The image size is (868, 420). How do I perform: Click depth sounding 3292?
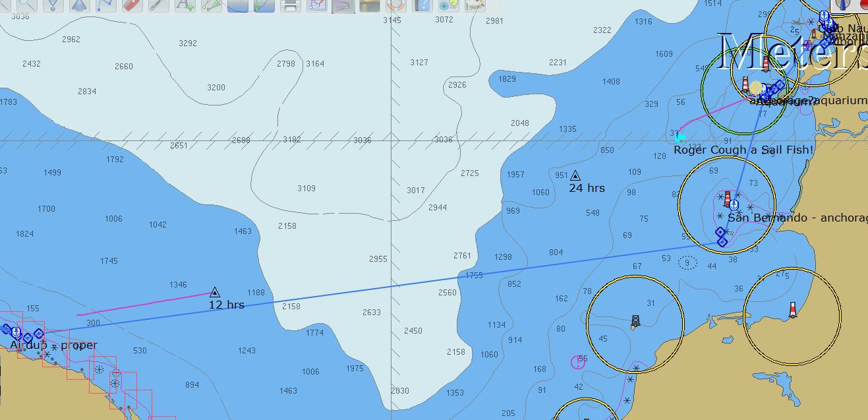[188, 44]
